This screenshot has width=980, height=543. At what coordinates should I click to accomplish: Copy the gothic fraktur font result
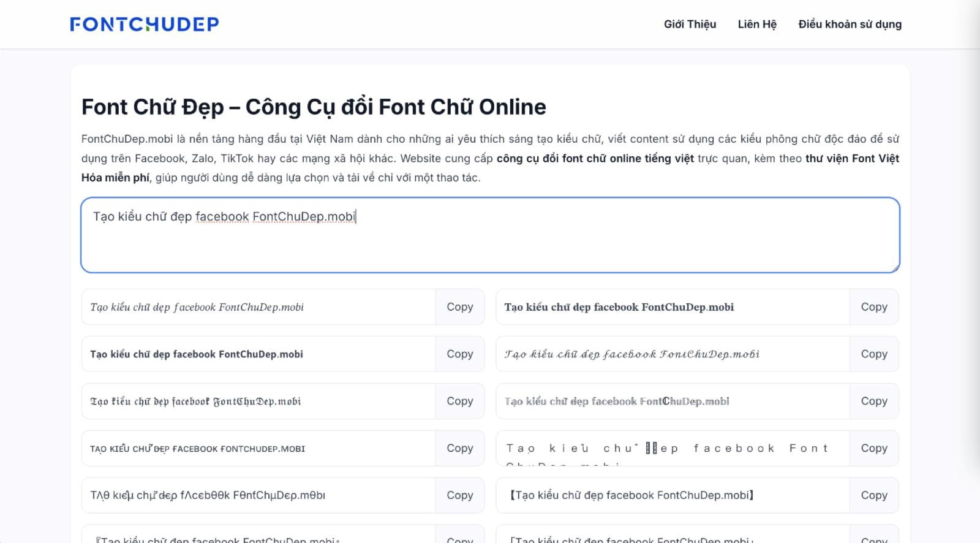[x=460, y=401]
